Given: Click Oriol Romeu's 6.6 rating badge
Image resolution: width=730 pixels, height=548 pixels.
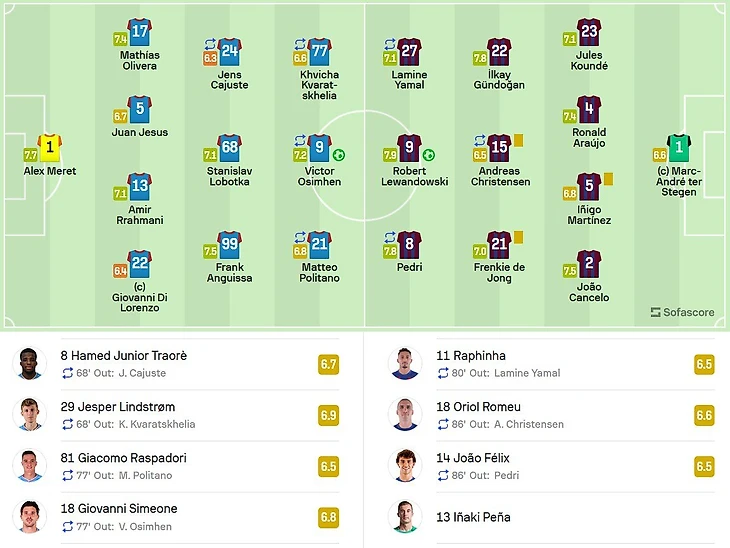Looking at the screenshot, I should pos(704,415).
